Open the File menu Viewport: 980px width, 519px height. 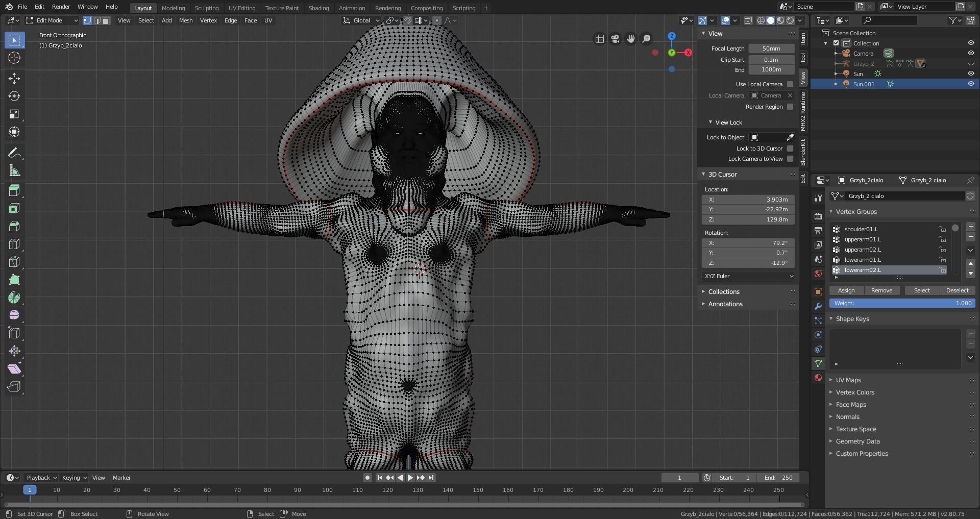pos(22,7)
